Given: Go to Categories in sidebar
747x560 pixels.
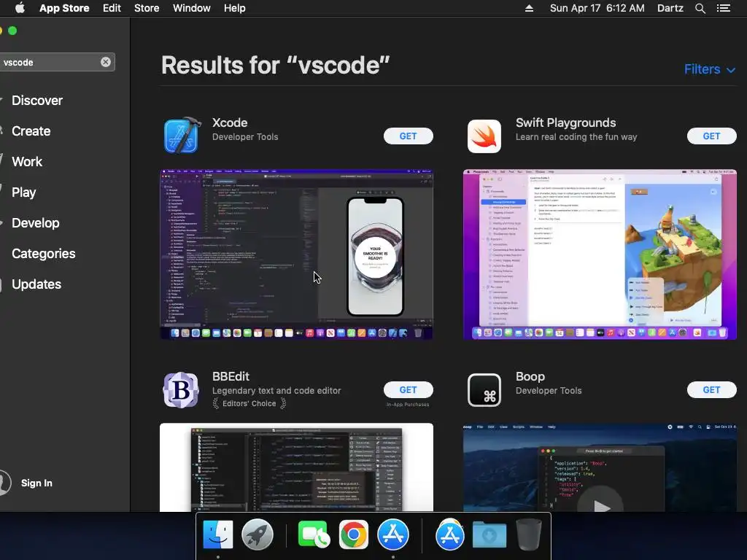Looking at the screenshot, I should point(43,253).
